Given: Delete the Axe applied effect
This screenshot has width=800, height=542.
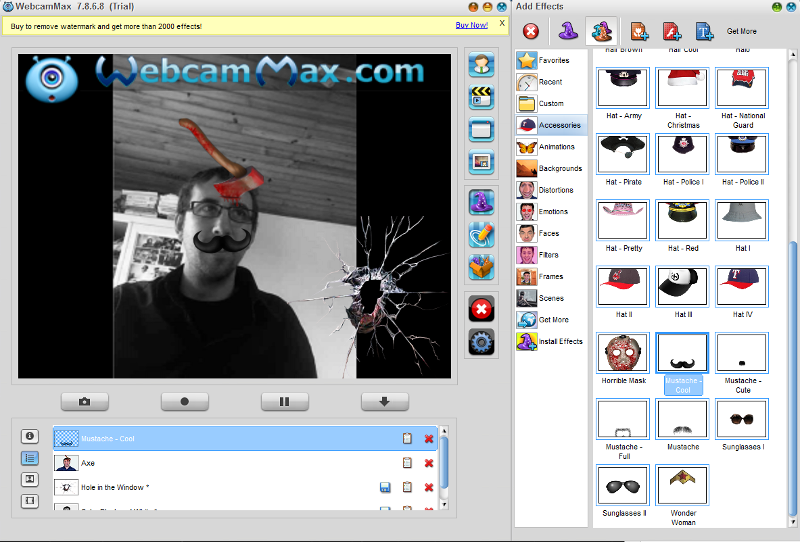Looking at the screenshot, I should pyautogui.click(x=429, y=463).
